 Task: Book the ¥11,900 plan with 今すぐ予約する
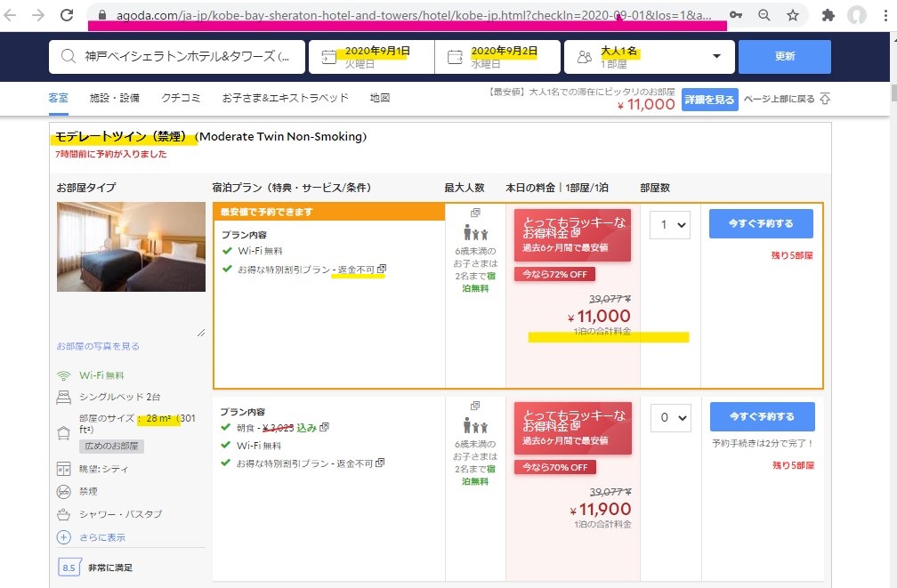(762, 416)
